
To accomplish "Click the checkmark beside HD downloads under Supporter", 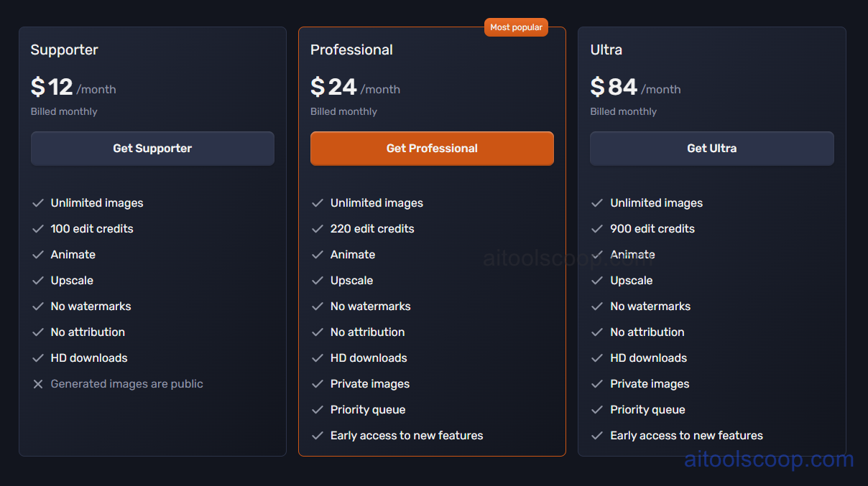I will pyautogui.click(x=38, y=358).
